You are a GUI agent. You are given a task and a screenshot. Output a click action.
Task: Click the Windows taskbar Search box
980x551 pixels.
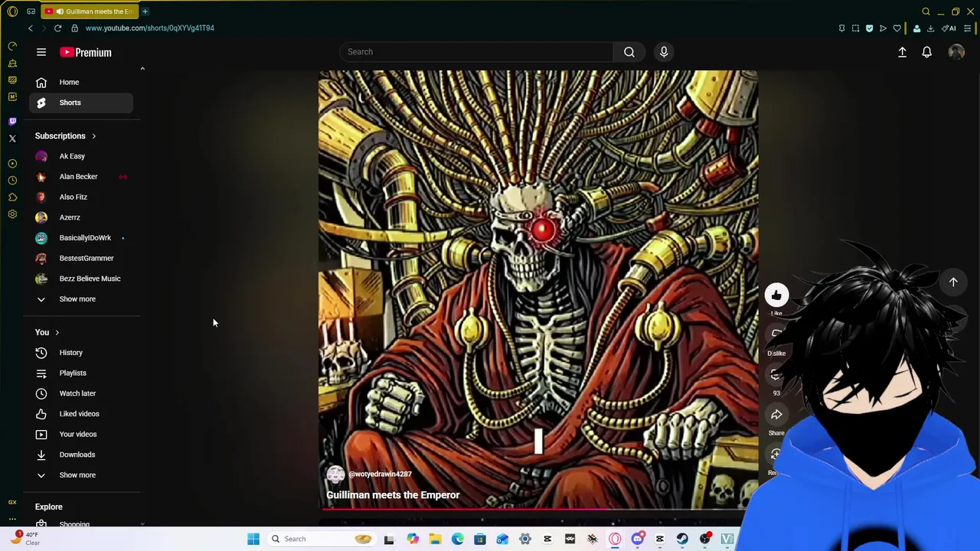[x=322, y=539]
